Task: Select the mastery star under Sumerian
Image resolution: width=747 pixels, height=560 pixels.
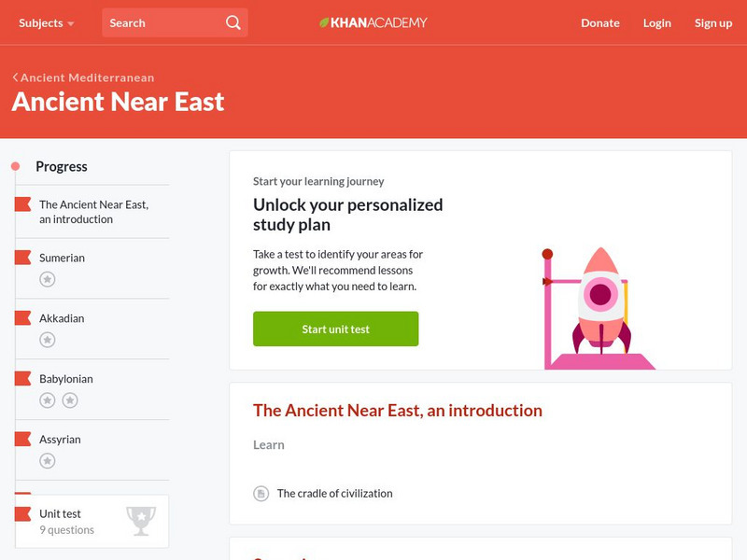Action: click(47, 278)
